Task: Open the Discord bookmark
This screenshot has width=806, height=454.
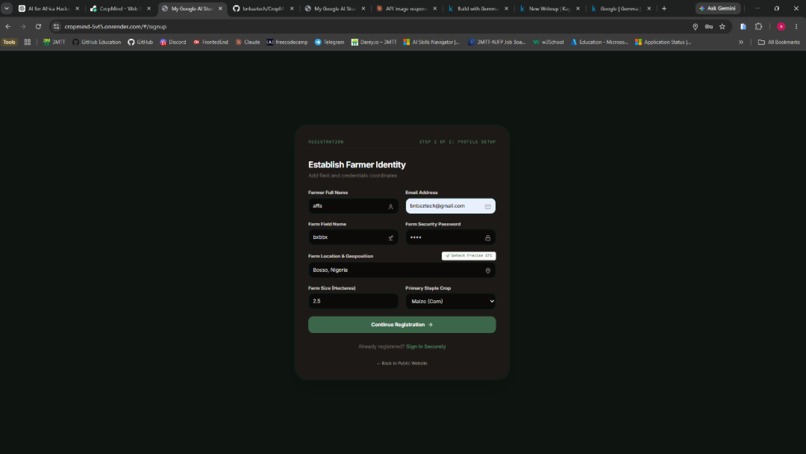Action: click(173, 42)
